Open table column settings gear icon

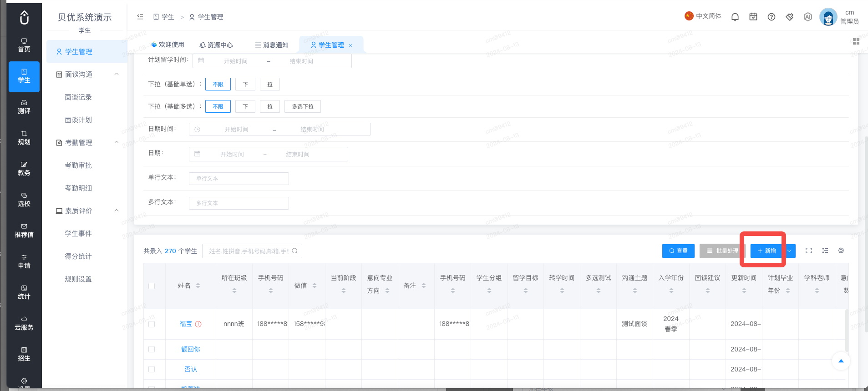pos(841,251)
